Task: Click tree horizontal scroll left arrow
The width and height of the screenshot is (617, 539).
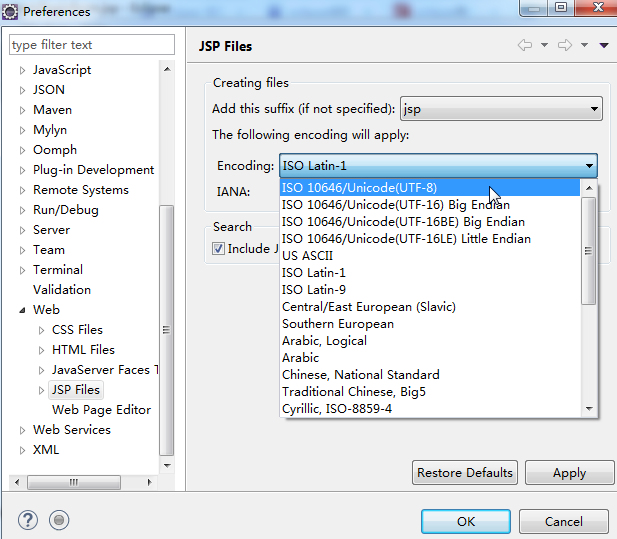Action: pos(17,482)
